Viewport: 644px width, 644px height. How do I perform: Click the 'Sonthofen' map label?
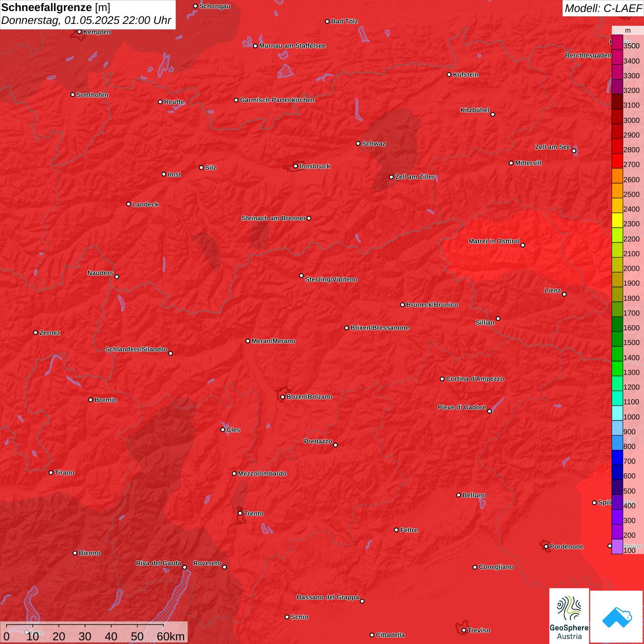(x=92, y=95)
